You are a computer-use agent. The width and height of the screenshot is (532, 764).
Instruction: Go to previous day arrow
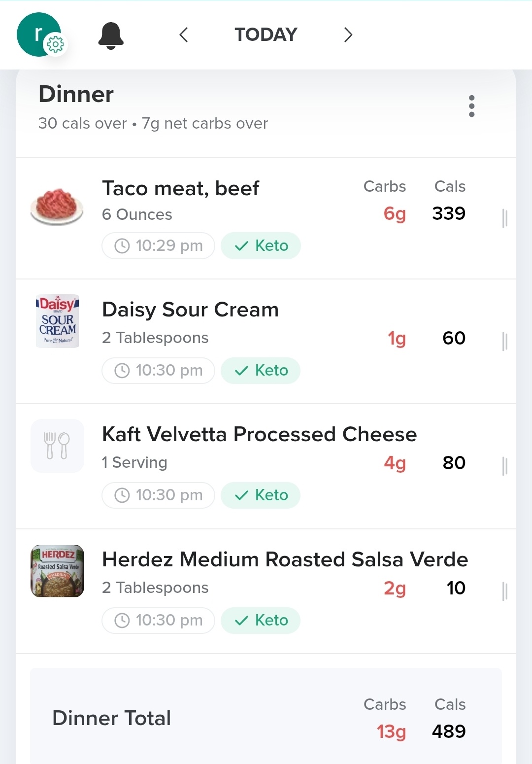coord(184,35)
